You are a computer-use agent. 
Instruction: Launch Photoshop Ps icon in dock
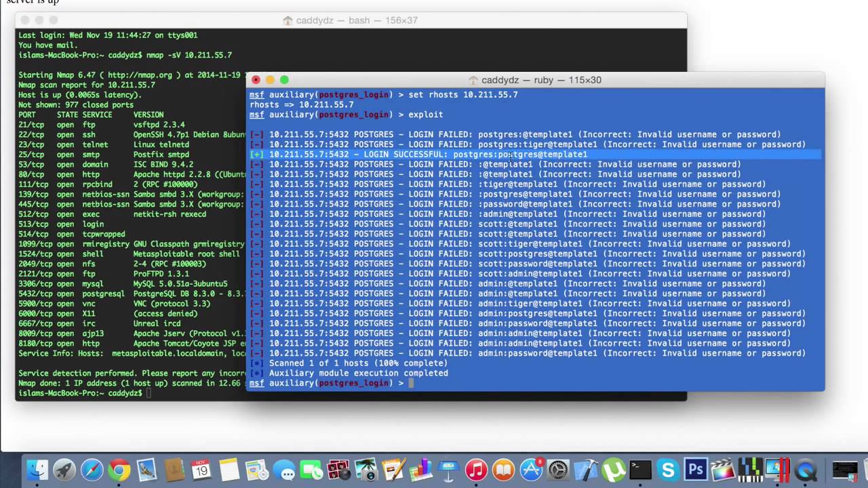695,470
